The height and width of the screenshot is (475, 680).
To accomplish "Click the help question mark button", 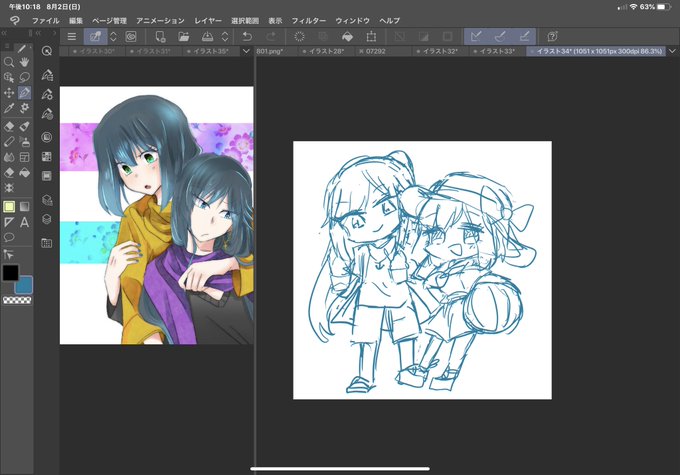I will click(x=552, y=36).
